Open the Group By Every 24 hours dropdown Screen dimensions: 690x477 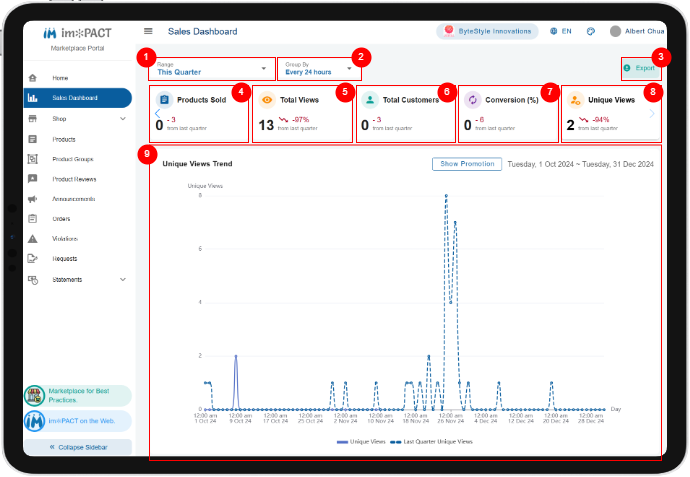[319, 69]
